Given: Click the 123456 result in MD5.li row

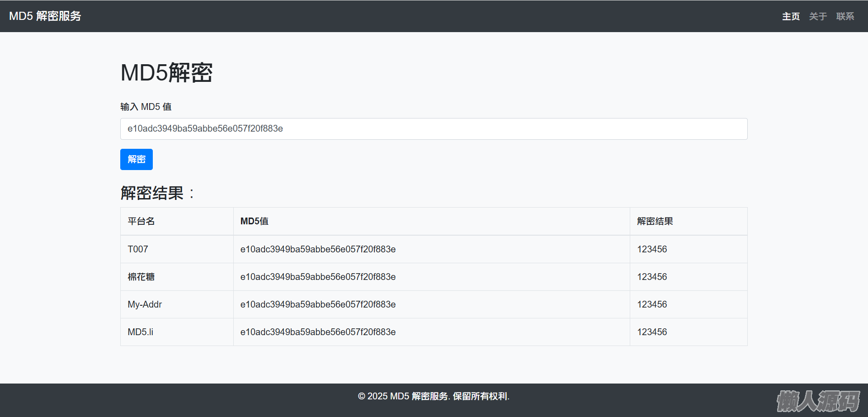Looking at the screenshot, I should (652, 332).
